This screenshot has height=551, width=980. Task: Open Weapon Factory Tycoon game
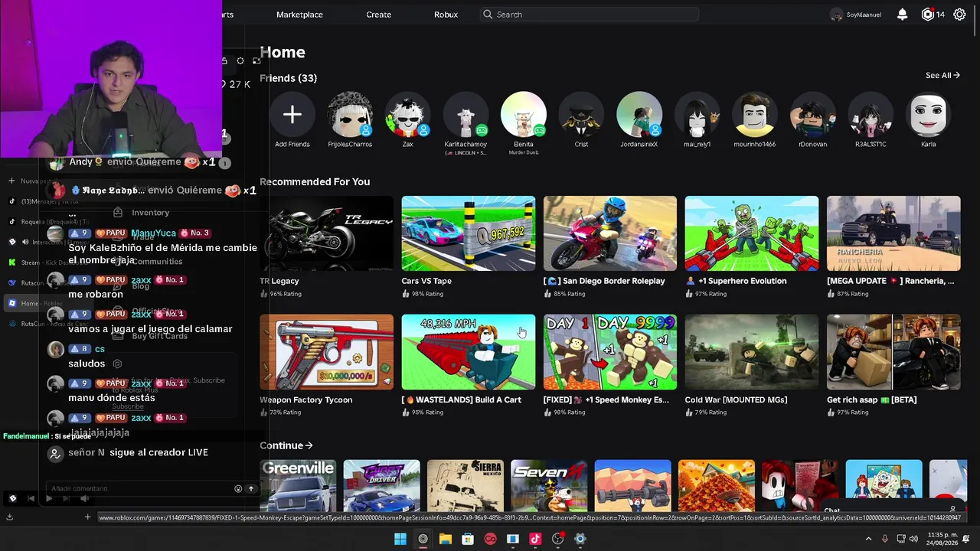click(x=327, y=352)
